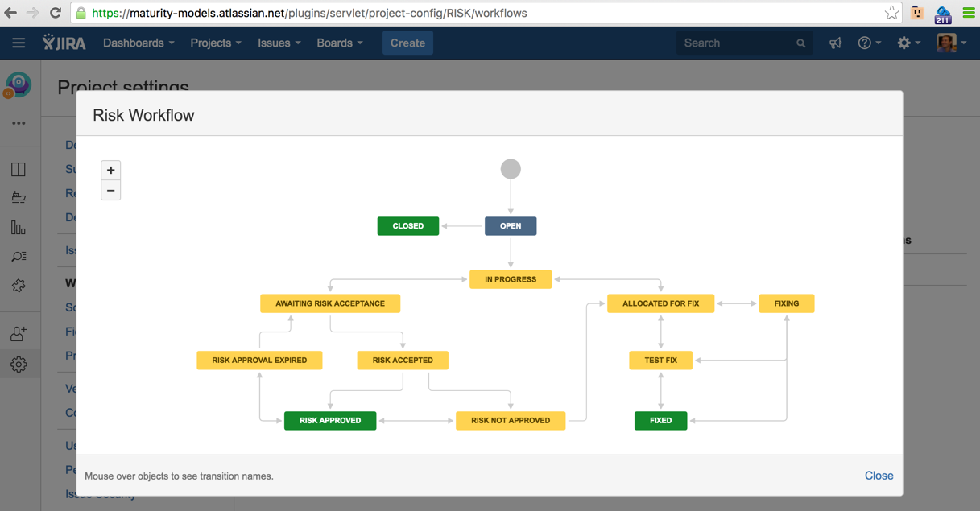Expand the Issues dropdown
The height and width of the screenshot is (511, 980).
point(279,43)
